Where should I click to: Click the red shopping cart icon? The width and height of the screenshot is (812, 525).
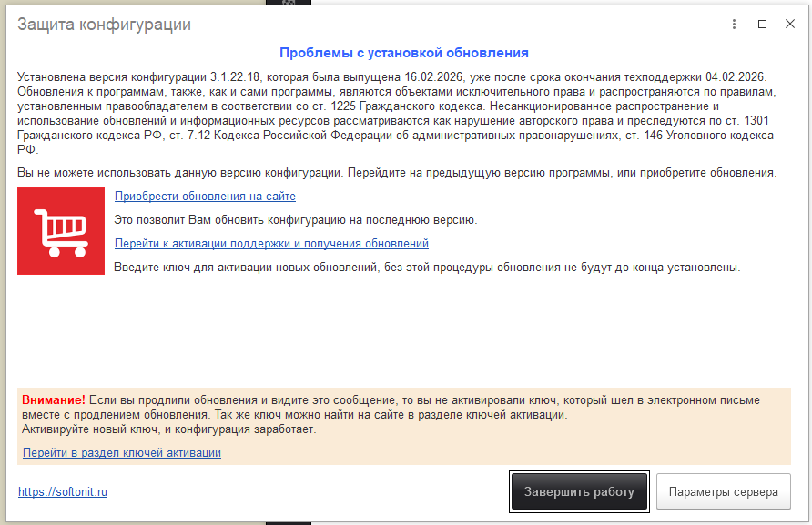point(60,229)
